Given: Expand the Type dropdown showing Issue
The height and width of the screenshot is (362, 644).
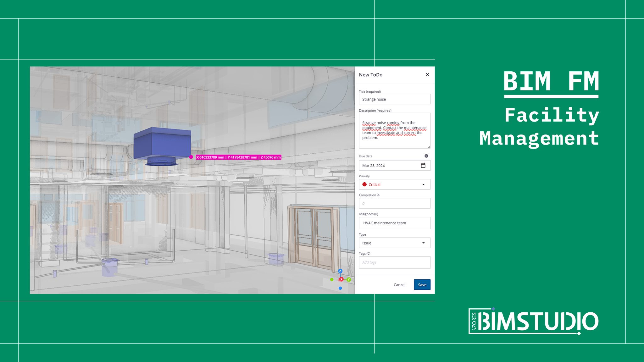Looking at the screenshot, I should coord(395,243).
